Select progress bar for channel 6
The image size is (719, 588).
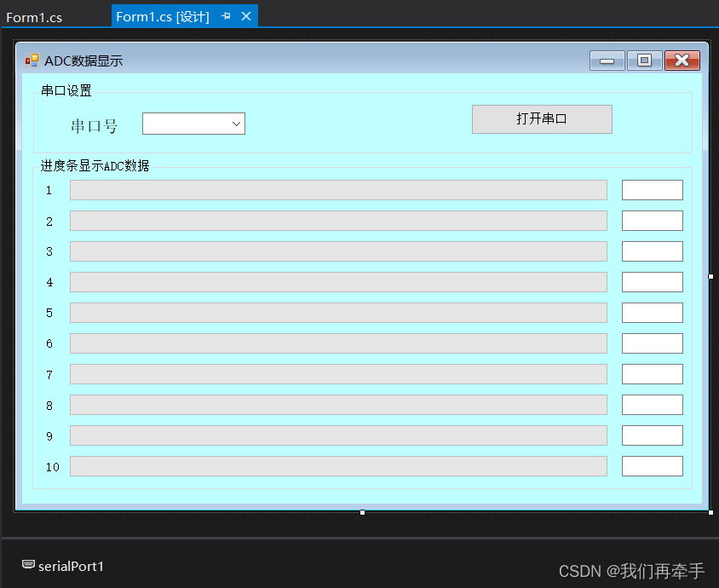(338, 343)
